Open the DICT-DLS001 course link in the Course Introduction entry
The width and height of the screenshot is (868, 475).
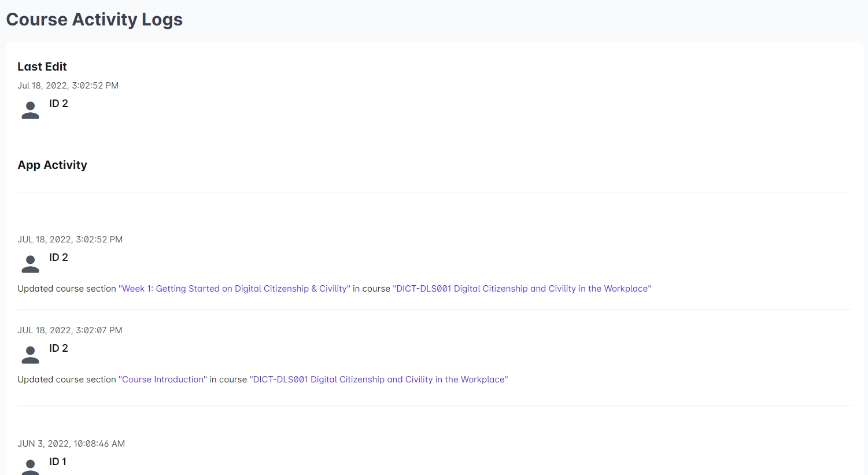[379, 380]
